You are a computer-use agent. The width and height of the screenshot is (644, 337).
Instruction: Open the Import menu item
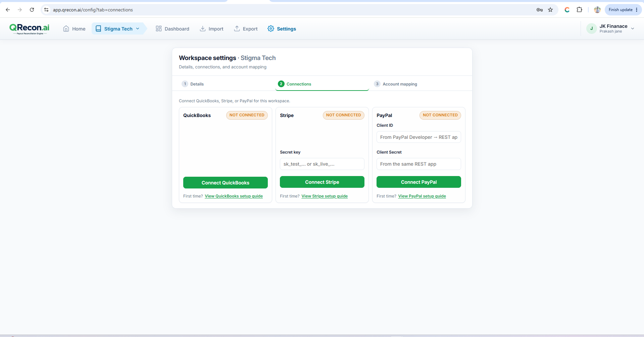point(211,29)
